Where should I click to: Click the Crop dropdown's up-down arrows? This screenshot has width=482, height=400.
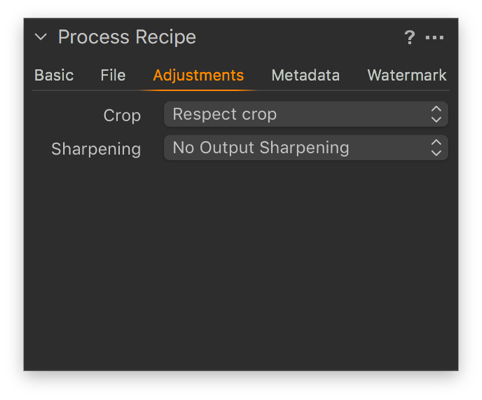tap(436, 114)
